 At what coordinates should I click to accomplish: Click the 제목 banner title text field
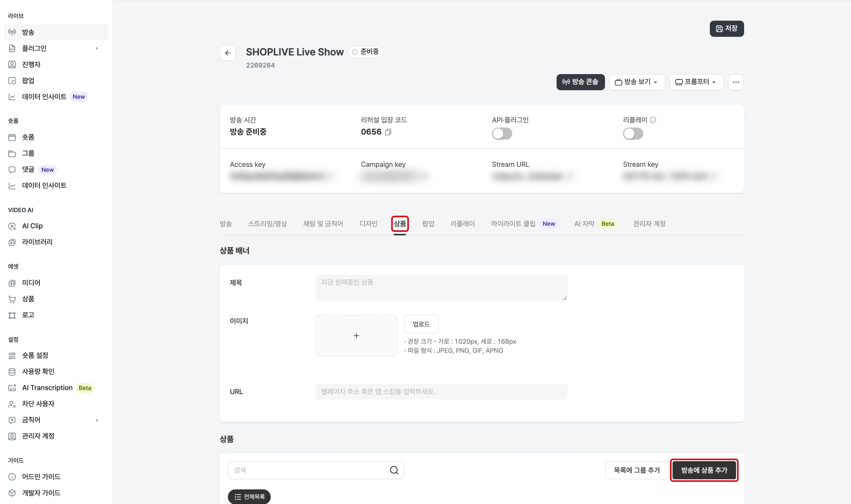pyautogui.click(x=441, y=288)
